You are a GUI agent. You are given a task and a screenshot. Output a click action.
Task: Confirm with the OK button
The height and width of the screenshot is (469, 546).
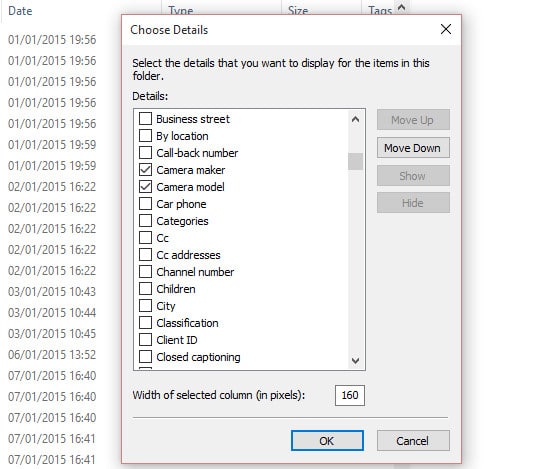[327, 441]
